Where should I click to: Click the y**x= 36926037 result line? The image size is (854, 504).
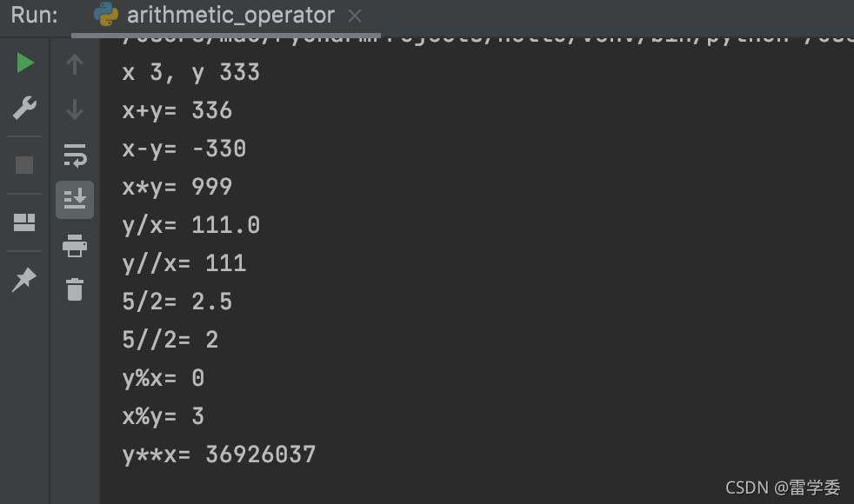[219, 455]
